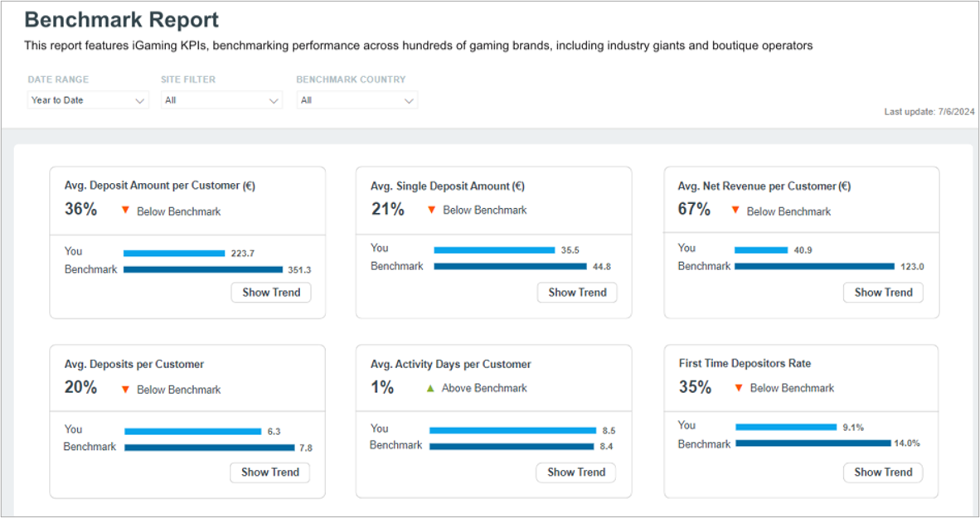980x518 pixels.
Task: Show Trend for First Time Depositors Rate
Action: point(883,472)
